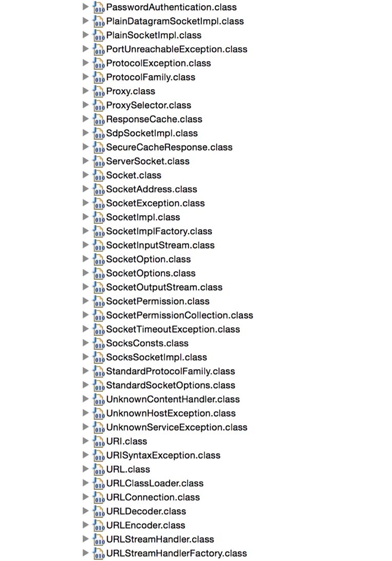Expand UnknownHostException.class with its arrow
Viewport: 392px width, 561px height.
(86, 412)
